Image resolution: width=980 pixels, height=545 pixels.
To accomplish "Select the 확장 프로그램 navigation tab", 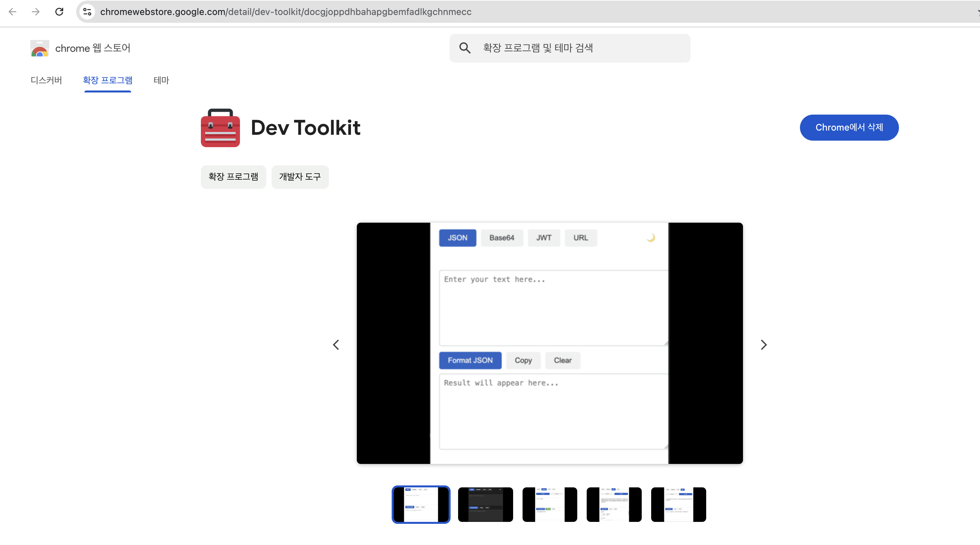I will (x=108, y=80).
